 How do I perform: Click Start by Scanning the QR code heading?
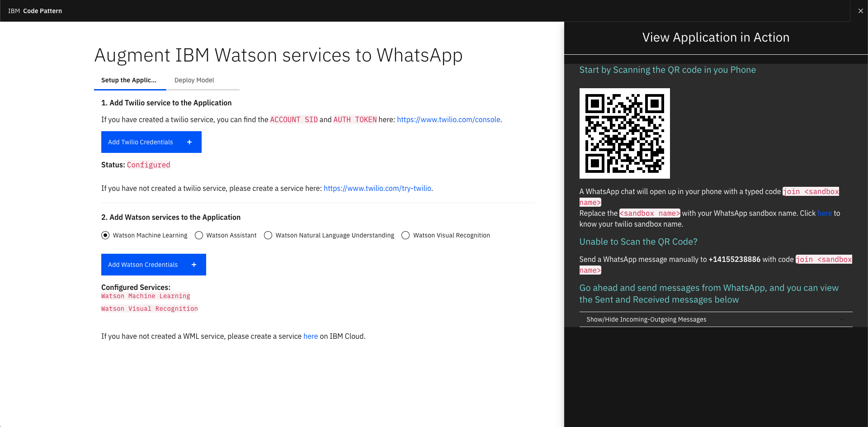[668, 70]
